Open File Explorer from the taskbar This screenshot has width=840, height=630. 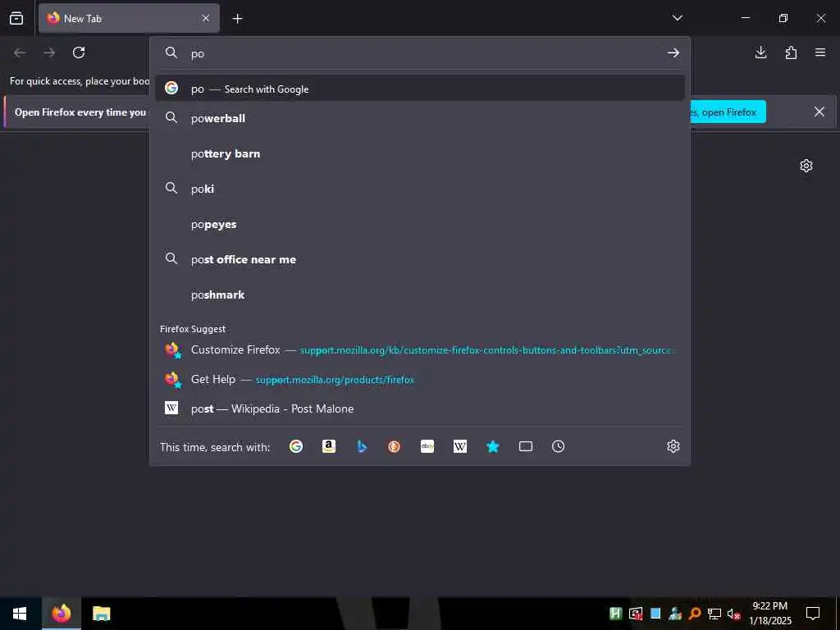pyautogui.click(x=101, y=614)
